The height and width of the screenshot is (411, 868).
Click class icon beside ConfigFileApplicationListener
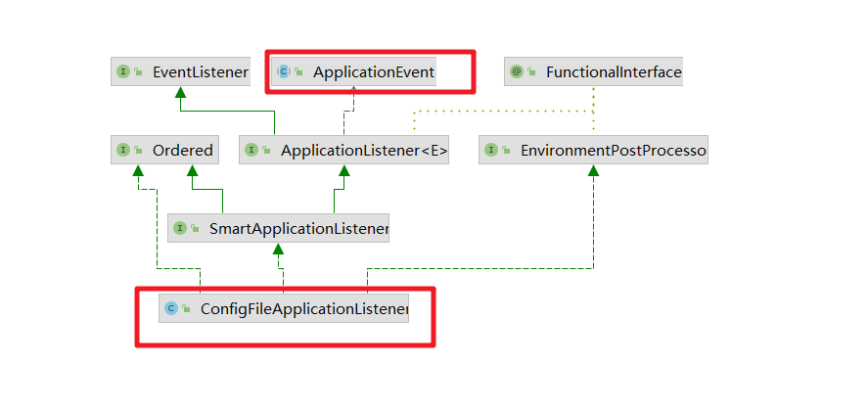(171, 308)
